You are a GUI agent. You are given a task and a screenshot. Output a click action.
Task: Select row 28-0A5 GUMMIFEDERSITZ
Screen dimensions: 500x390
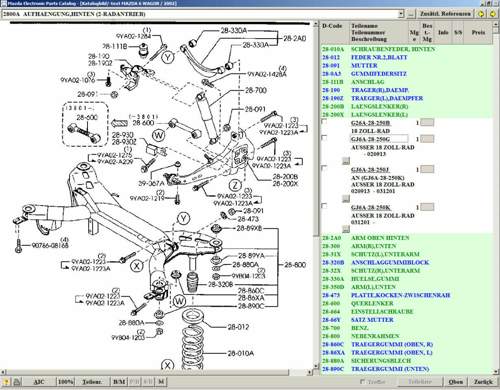tap(406, 74)
